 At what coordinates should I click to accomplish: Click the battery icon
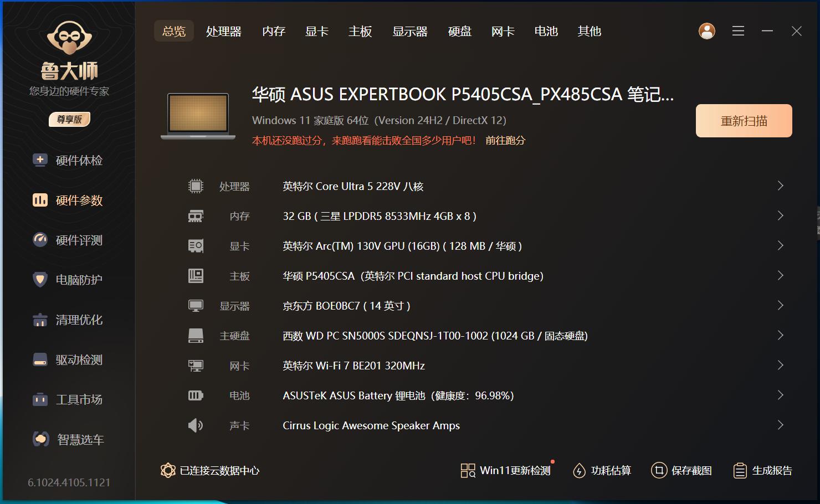(x=196, y=395)
